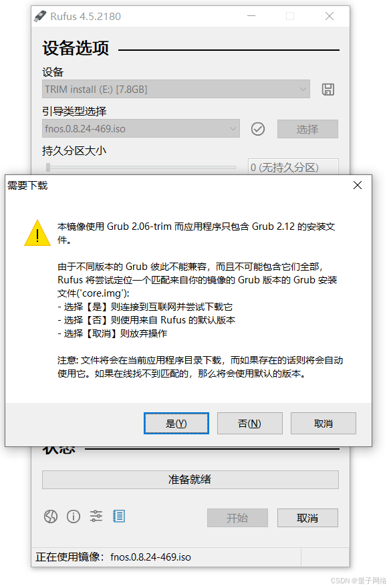The height and width of the screenshot is (588, 389).
Task: Click the save disk image icon
Action: [x=328, y=90]
